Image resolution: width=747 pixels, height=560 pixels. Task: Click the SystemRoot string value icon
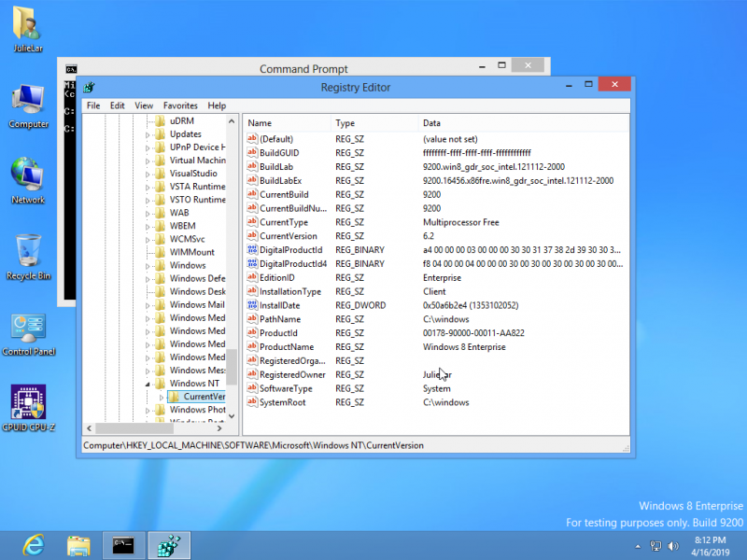(x=252, y=402)
